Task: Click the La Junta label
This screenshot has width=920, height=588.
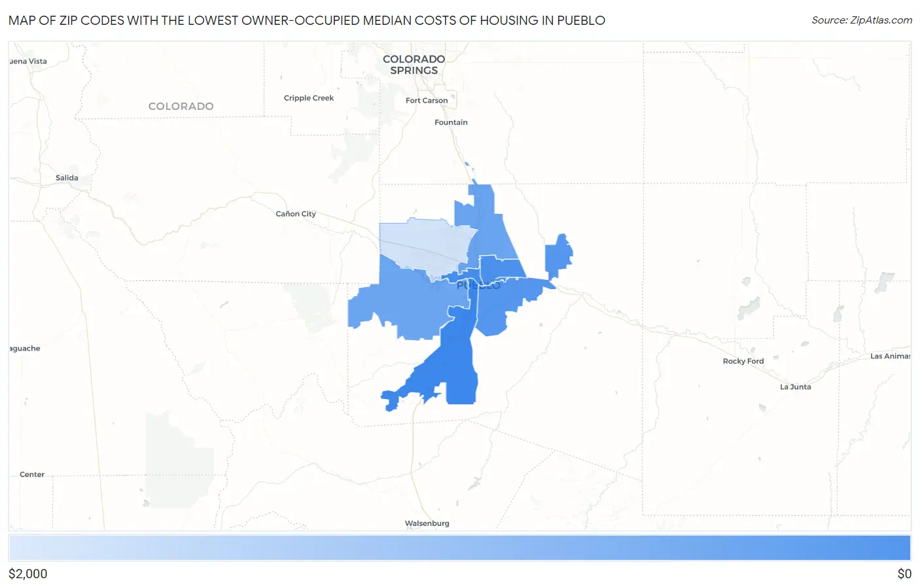Action: [796, 387]
